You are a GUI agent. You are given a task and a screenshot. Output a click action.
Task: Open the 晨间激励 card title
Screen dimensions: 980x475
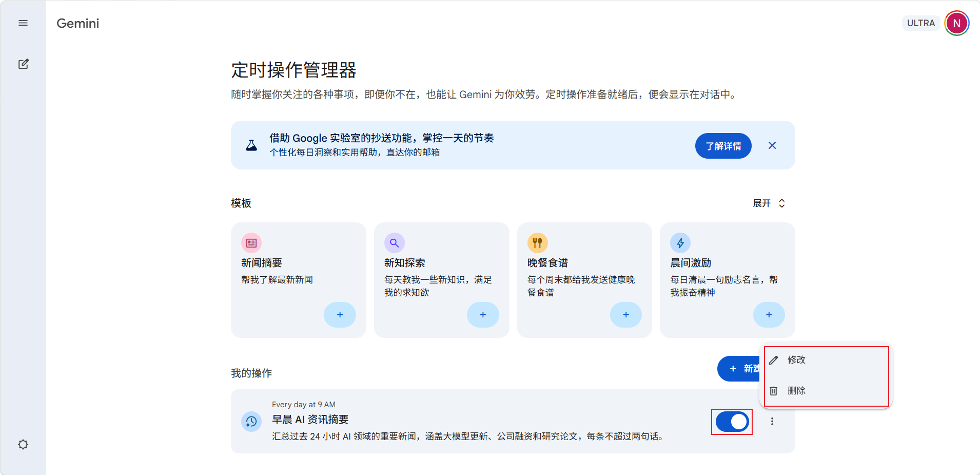pos(691,263)
